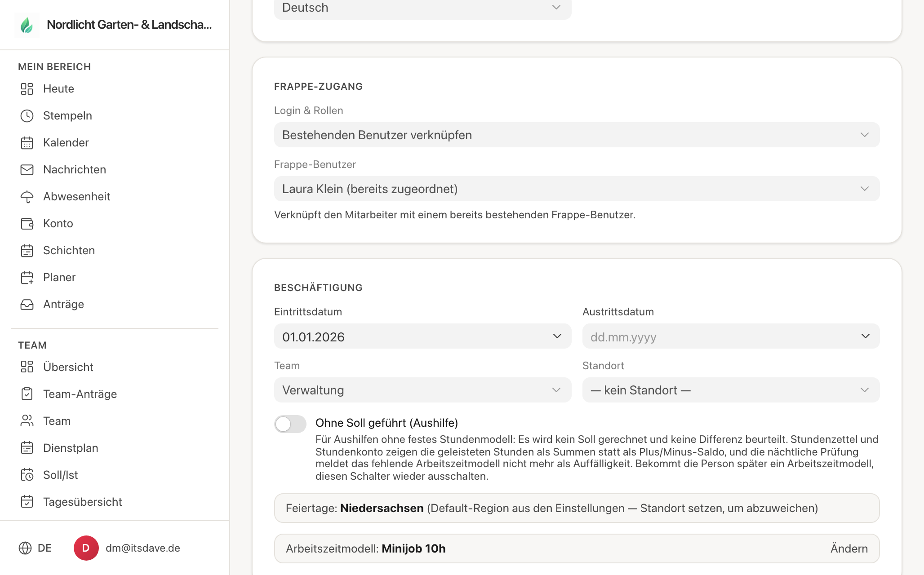
Task: Click the wallet icon beside Konto
Action: click(x=27, y=224)
